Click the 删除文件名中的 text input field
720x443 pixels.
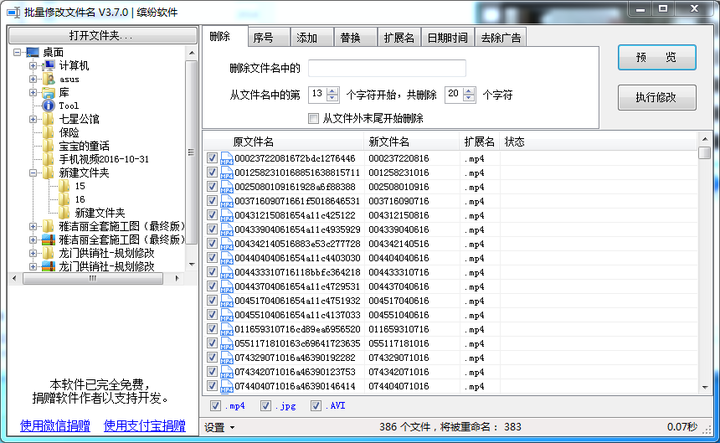coord(387,68)
